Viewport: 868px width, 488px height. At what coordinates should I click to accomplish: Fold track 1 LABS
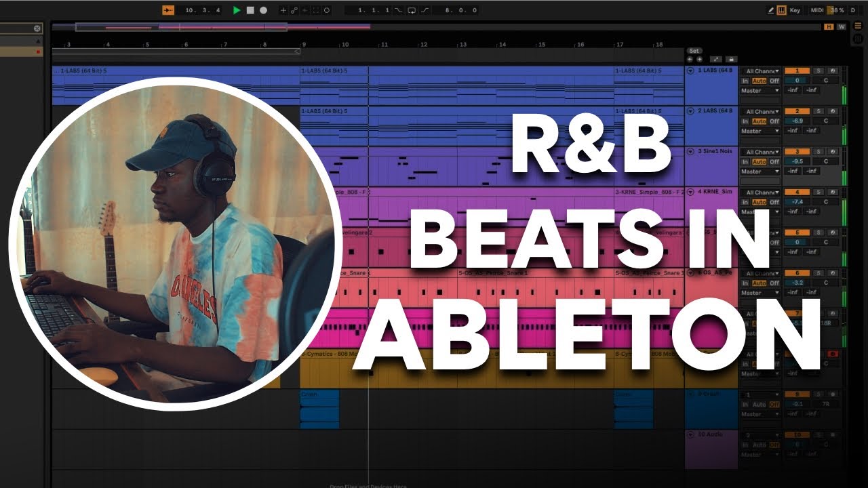[691, 70]
